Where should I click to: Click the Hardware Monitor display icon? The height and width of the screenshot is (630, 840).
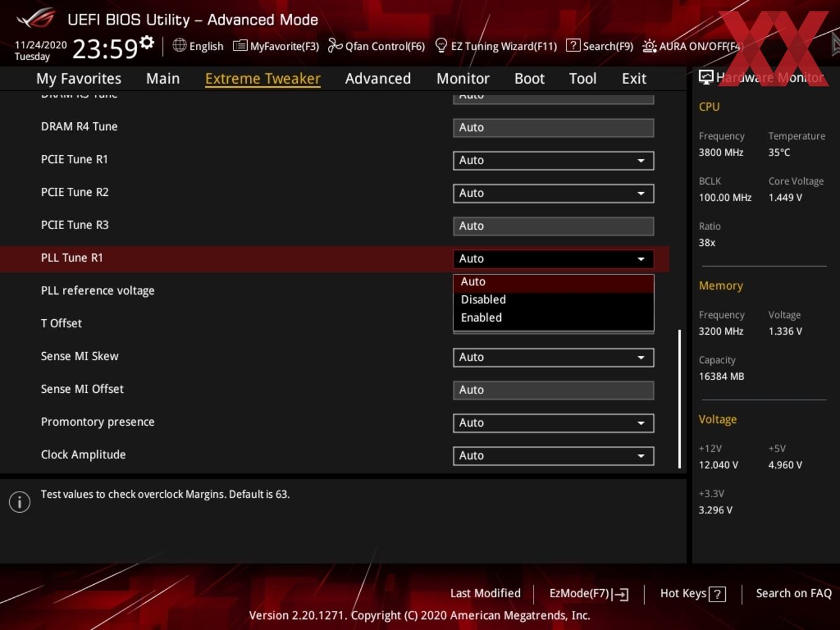(x=706, y=77)
